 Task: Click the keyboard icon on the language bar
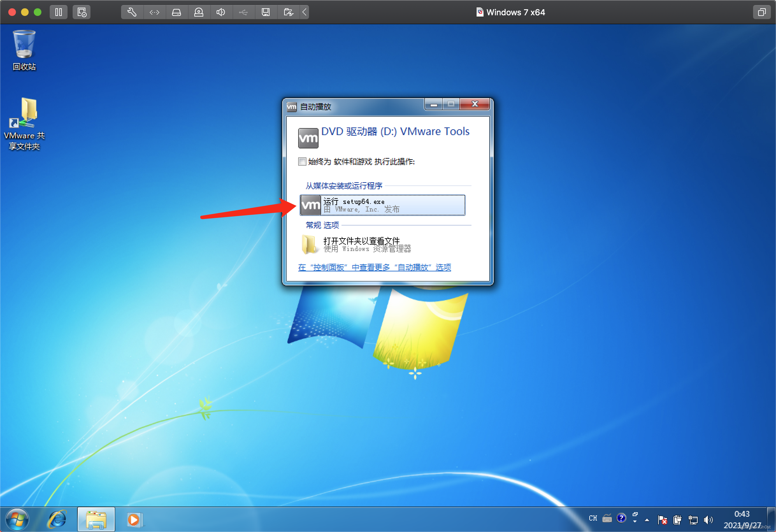point(607,518)
